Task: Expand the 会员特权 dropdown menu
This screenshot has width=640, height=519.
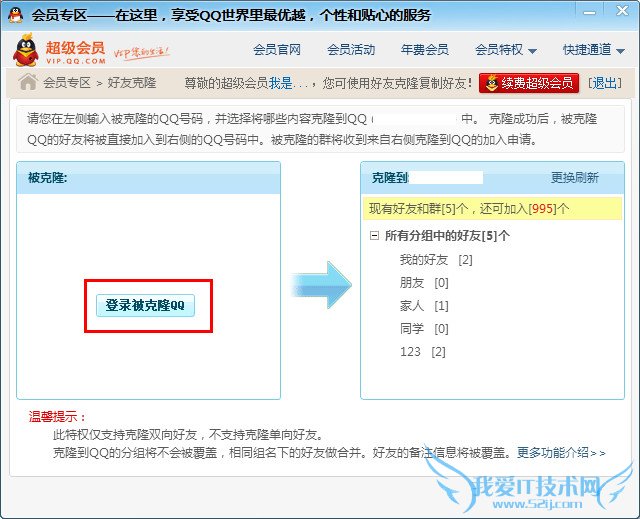Action: click(x=505, y=50)
